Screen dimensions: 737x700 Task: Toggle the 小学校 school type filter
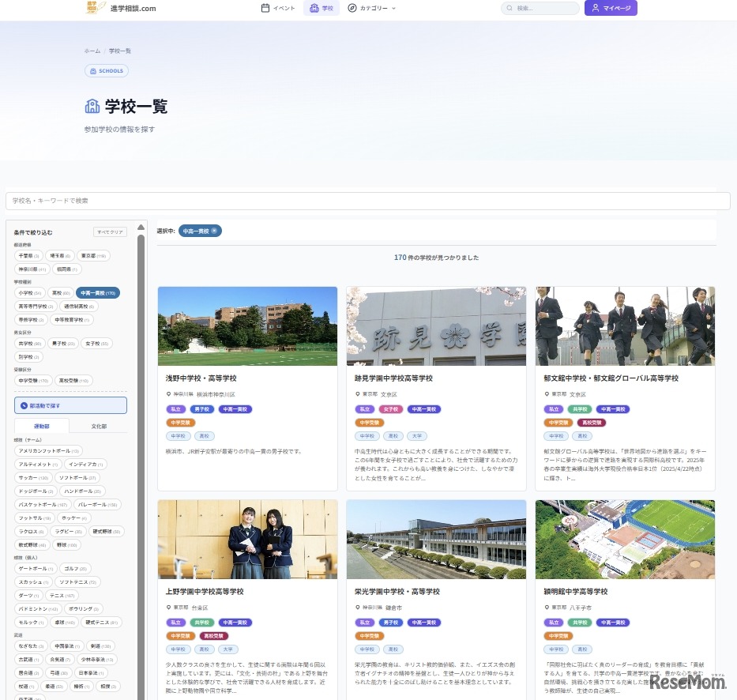pyautogui.click(x=30, y=293)
